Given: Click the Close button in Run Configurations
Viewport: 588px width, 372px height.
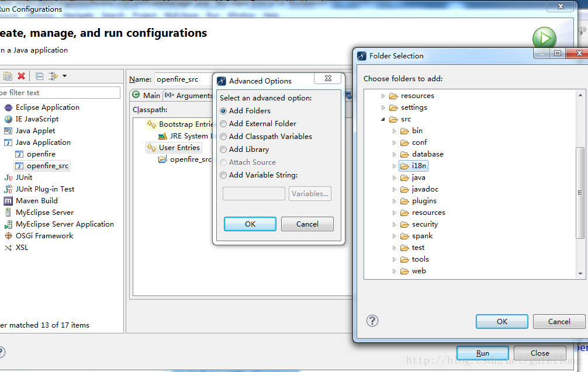Looking at the screenshot, I should [x=539, y=353].
